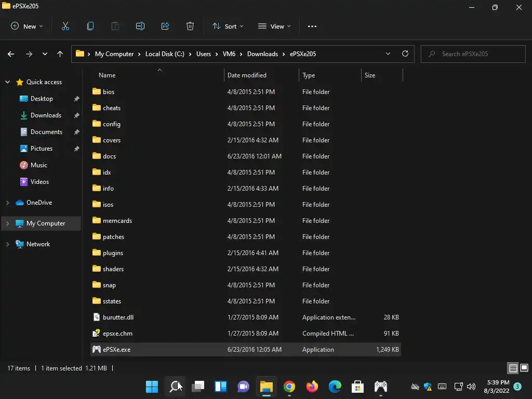The width and height of the screenshot is (532, 399).
Task: Expand address bar history dropdown
Action: coord(388,54)
